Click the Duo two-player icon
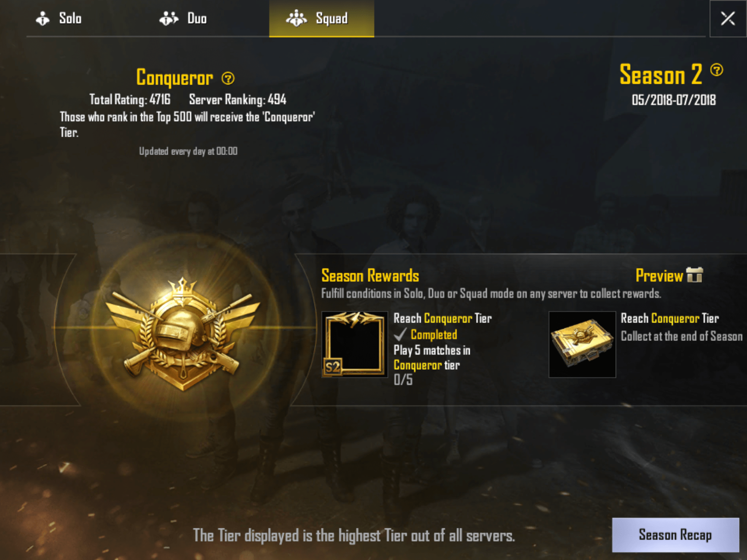This screenshot has height=560, width=747. click(169, 18)
